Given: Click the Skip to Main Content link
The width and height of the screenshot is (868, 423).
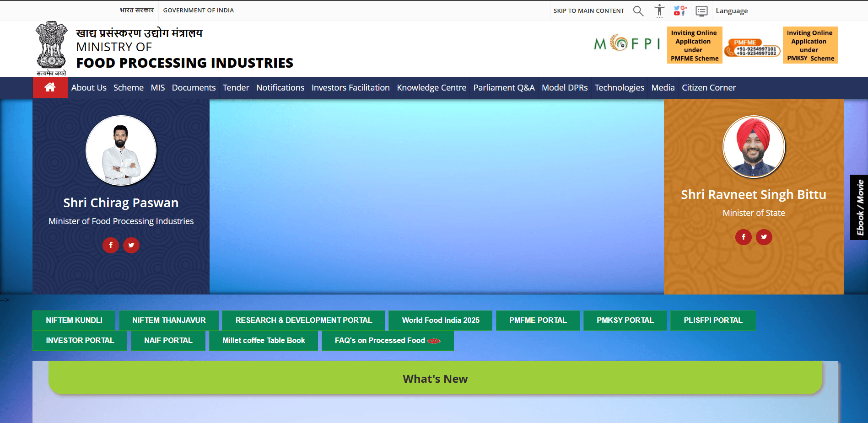Looking at the screenshot, I should tap(589, 11).
